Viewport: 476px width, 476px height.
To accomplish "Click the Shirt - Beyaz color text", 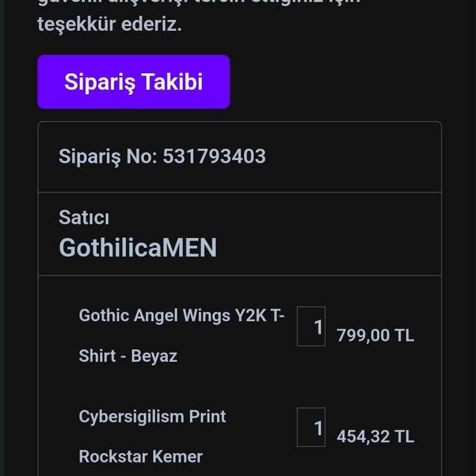I will click(x=128, y=356).
